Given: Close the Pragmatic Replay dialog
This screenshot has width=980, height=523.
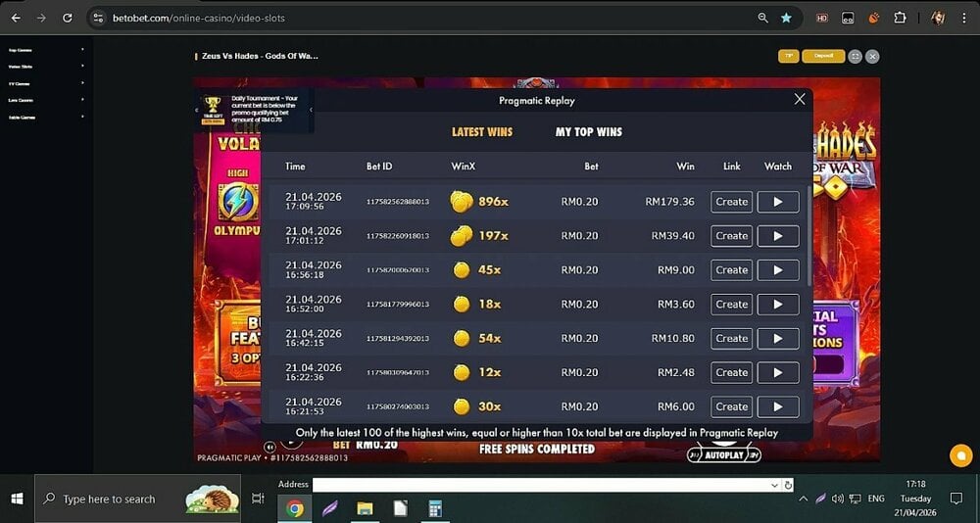Looking at the screenshot, I should click(800, 99).
